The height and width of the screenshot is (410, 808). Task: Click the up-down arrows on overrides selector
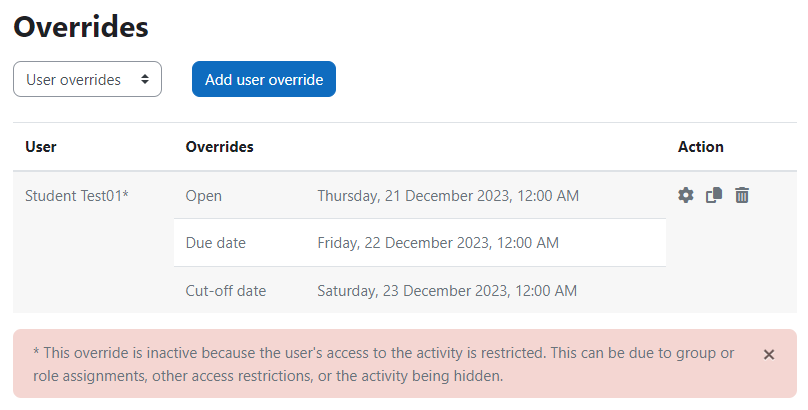145,79
